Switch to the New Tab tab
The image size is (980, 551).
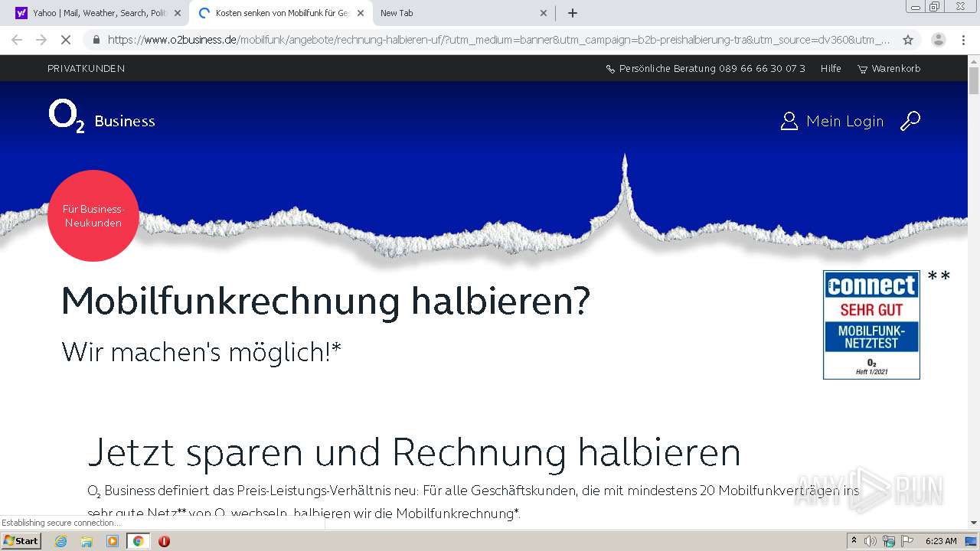click(x=464, y=13)
